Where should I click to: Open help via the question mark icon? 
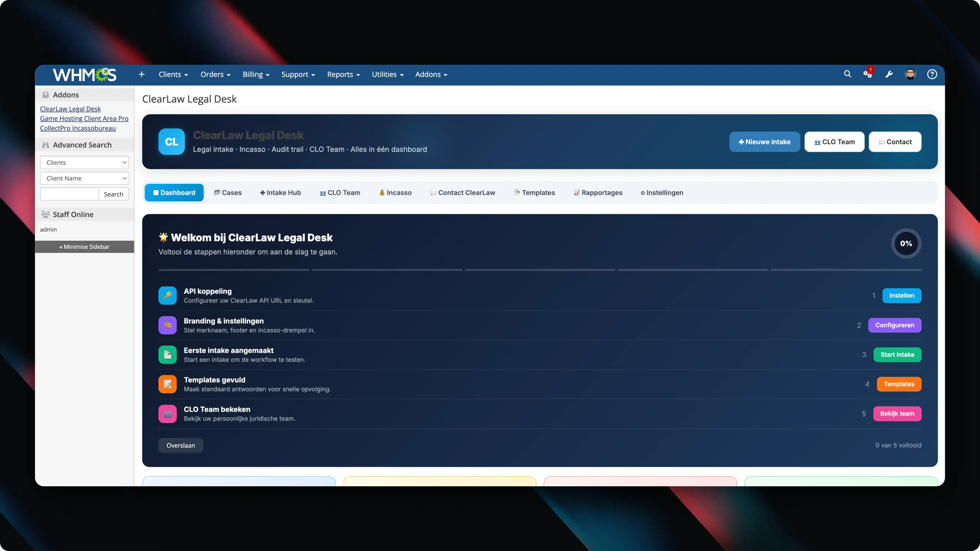point(932,74)
